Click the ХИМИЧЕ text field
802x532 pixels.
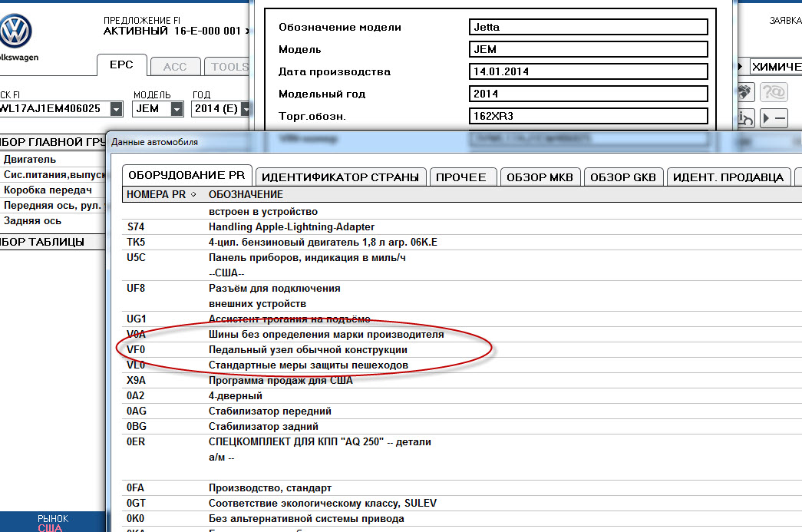[x=776, y=67]
